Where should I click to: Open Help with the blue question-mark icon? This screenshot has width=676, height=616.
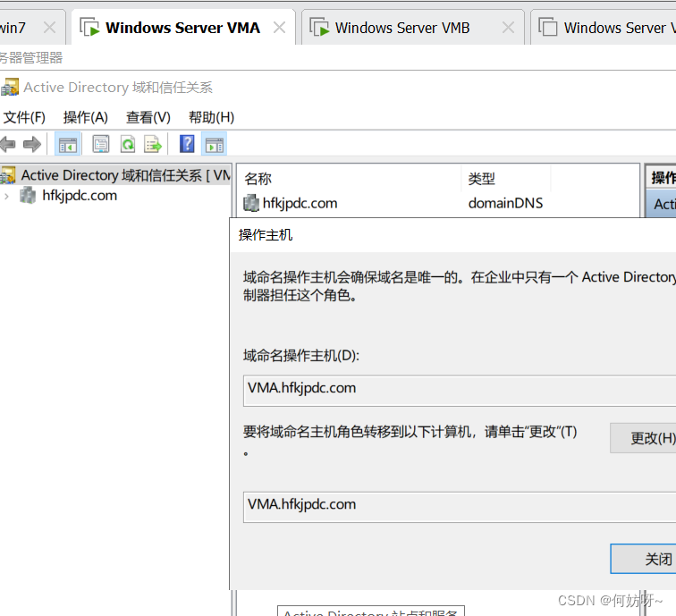tap(187, 144)
